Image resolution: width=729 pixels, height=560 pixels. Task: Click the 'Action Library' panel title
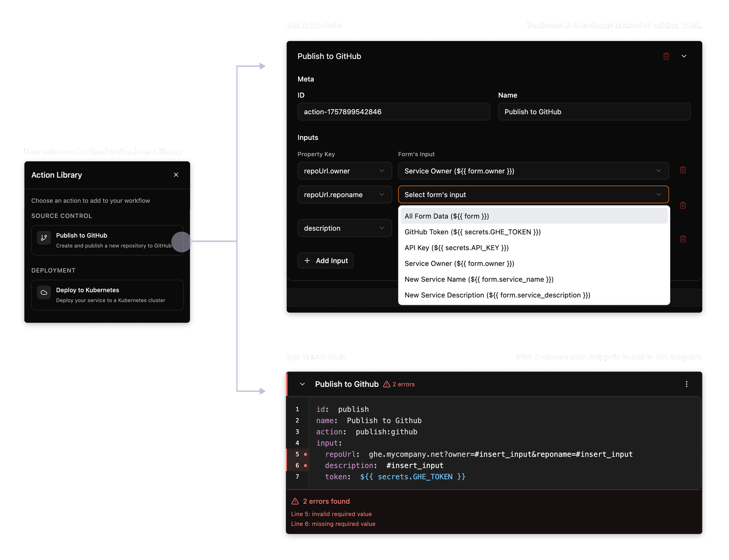tap(57, 175)
